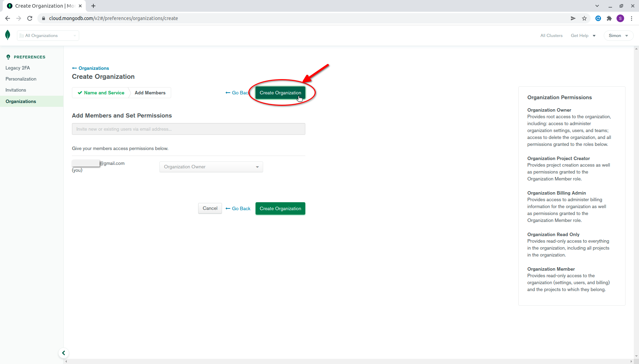The width and height of the screenshot is (639, 364).
Task: Open the extensions puzzle icon
Action: coord(609,18)
